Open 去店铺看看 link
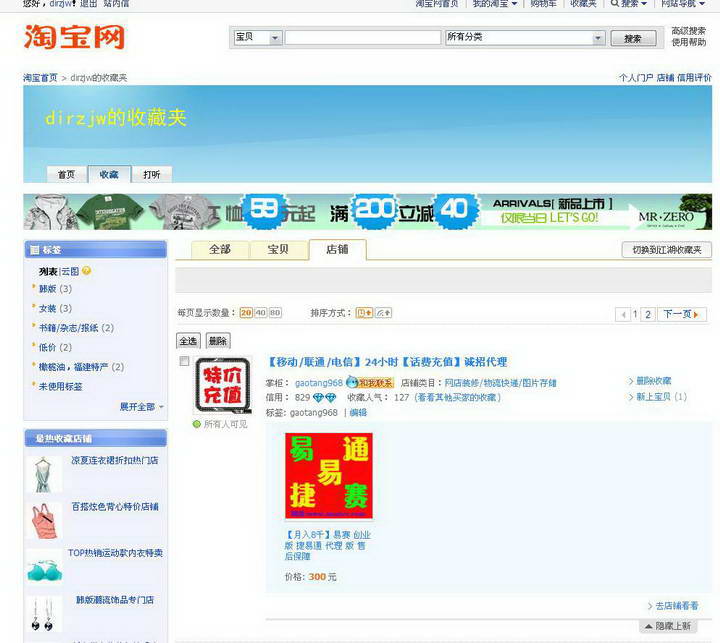Viewport: 720px width, 643px height. coord(676,606)
